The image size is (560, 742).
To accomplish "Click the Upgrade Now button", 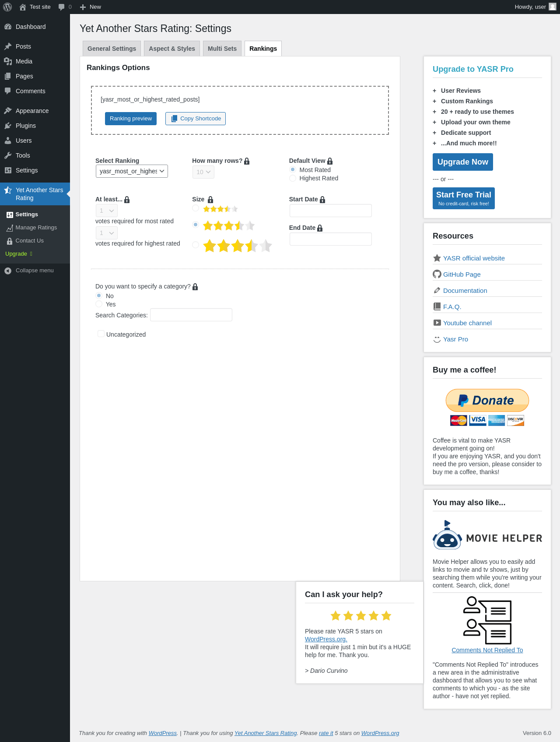I will coord(463,162).
